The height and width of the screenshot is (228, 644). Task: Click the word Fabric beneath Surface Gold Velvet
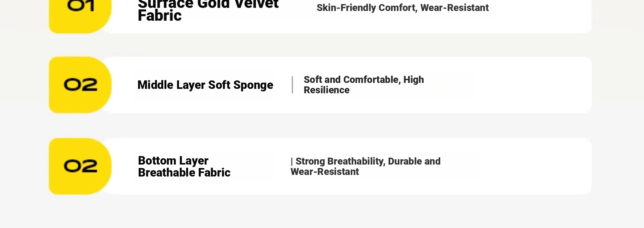click(159, 16)
